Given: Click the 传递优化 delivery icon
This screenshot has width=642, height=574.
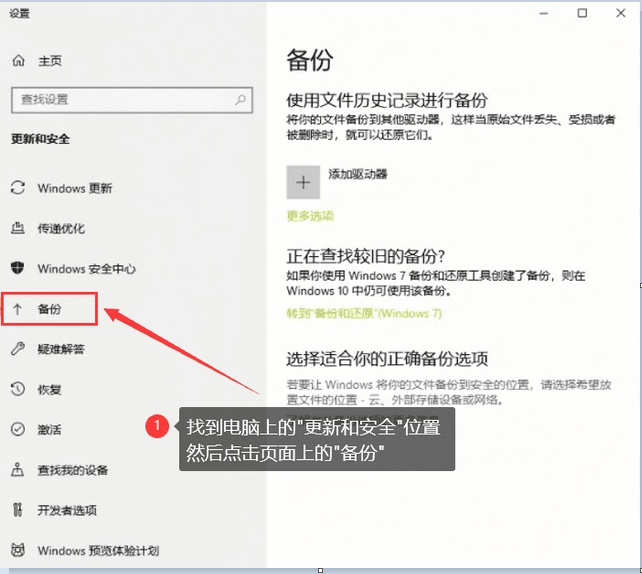Looking at the screenshot, I should [18, 228].
